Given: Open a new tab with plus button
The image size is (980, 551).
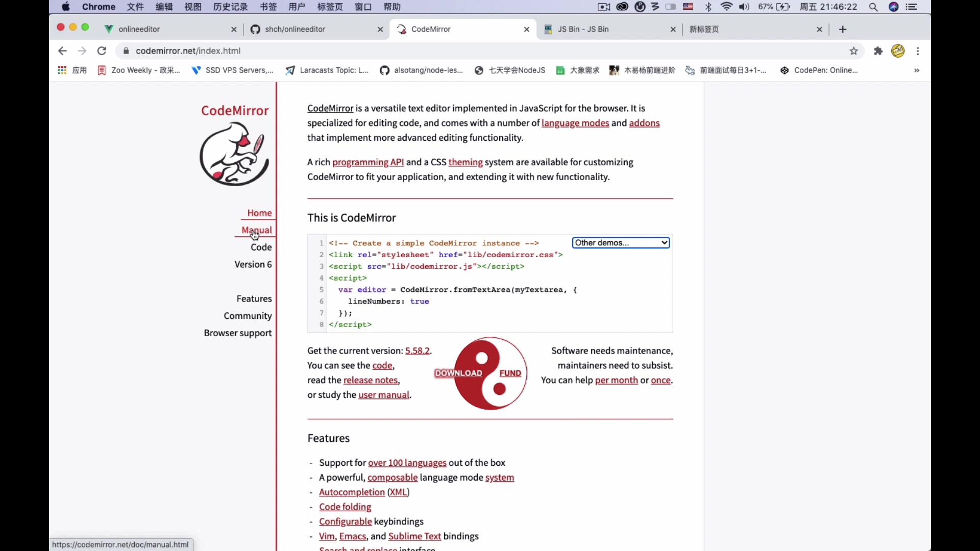Looking at the screenshot, I should point(843,30).
